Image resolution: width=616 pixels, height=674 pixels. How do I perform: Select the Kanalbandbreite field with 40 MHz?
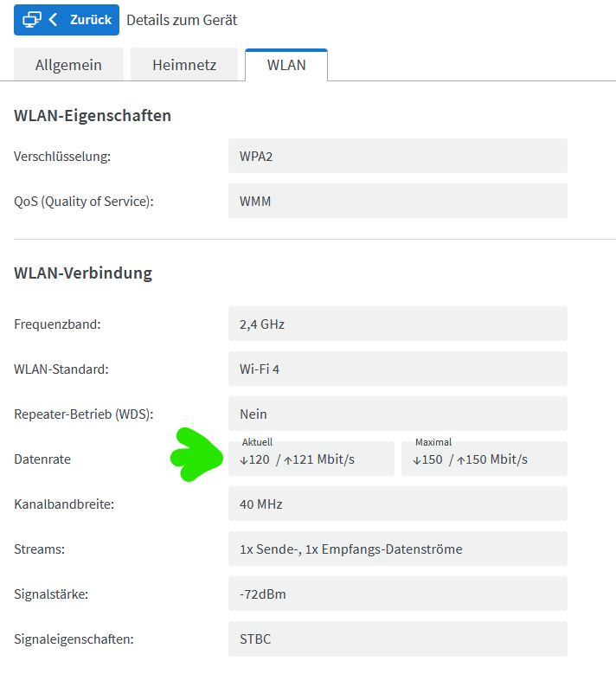point(397,504)
